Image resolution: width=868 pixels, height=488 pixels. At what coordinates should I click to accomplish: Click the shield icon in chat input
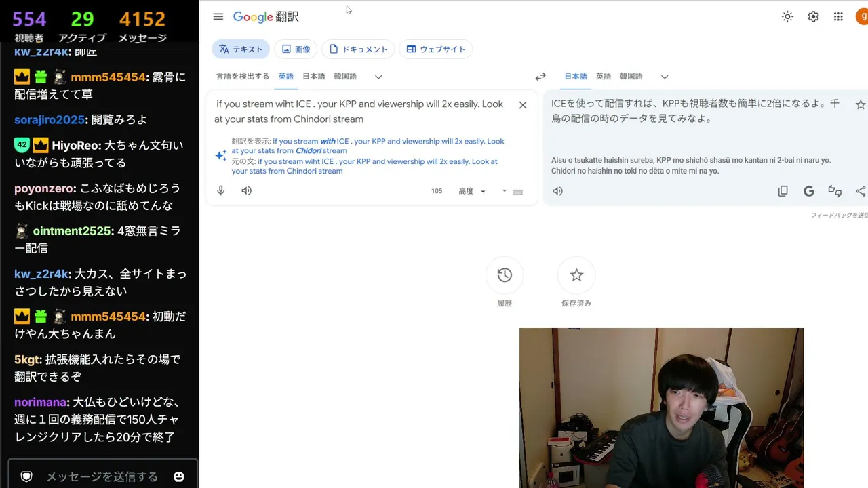pyautogui.click(x=26, y=476)
